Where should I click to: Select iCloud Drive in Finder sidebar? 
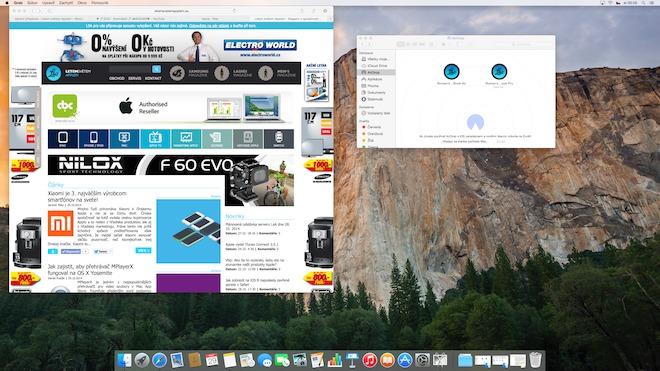click(376, 66)
